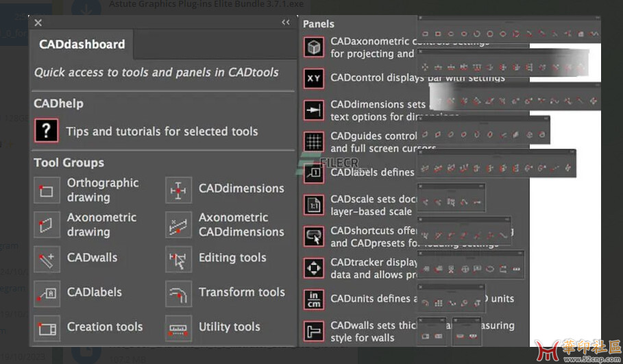Viewport: 623px width, 364px height.
Task: Select the Orthographic drawing tool group icon
Action: pos(47,191)
